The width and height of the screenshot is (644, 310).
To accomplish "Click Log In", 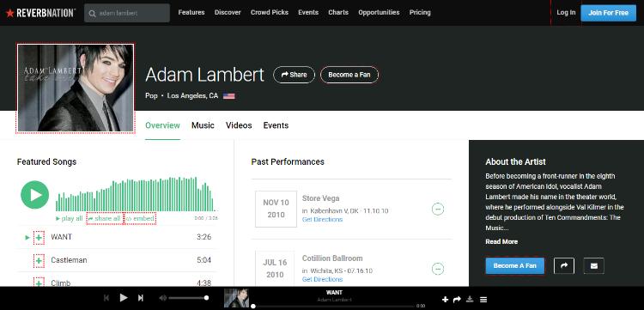I will pyautogui.click(x=566, y=13).
